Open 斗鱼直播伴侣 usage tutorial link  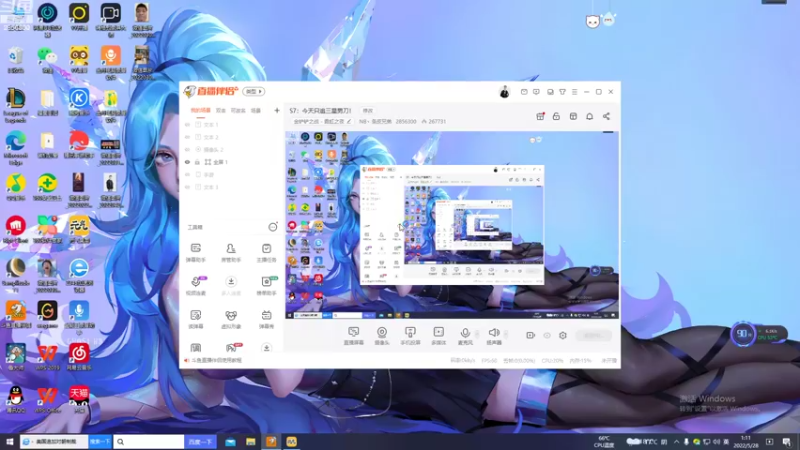click(x=216, y=360)
